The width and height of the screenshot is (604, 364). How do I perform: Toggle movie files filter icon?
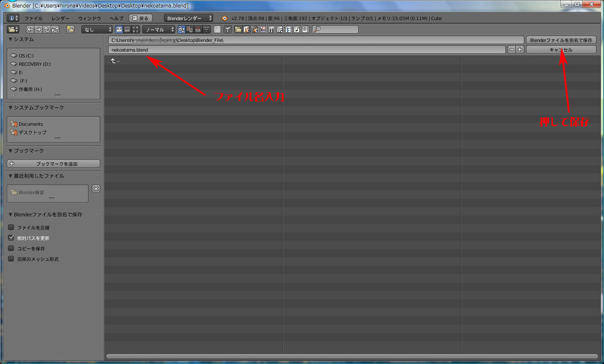coord(271,29)
